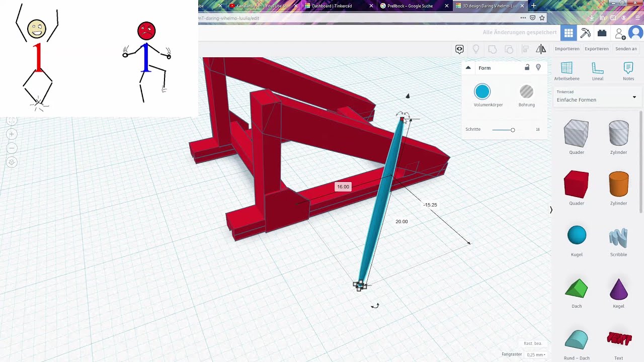The image size is (644, 362).
Task: Select the Arbeitsebene workplane tool
Action: click(x=567, y=71)
